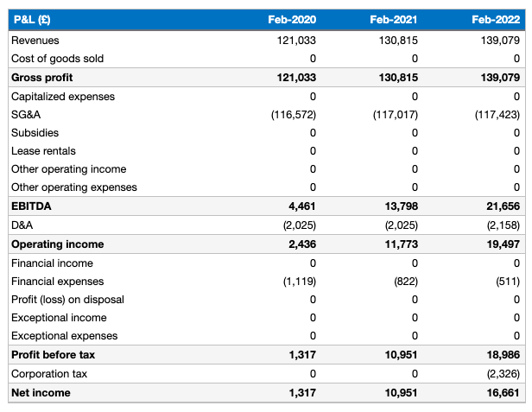Select the Feb-2021 financial expenses value (822)
Viewport: 532px width, 412px height.
coord(405,281)
